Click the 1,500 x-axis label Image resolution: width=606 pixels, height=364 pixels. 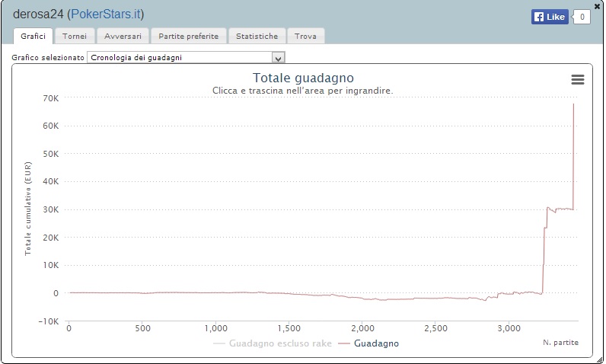(x=289, y=328)
